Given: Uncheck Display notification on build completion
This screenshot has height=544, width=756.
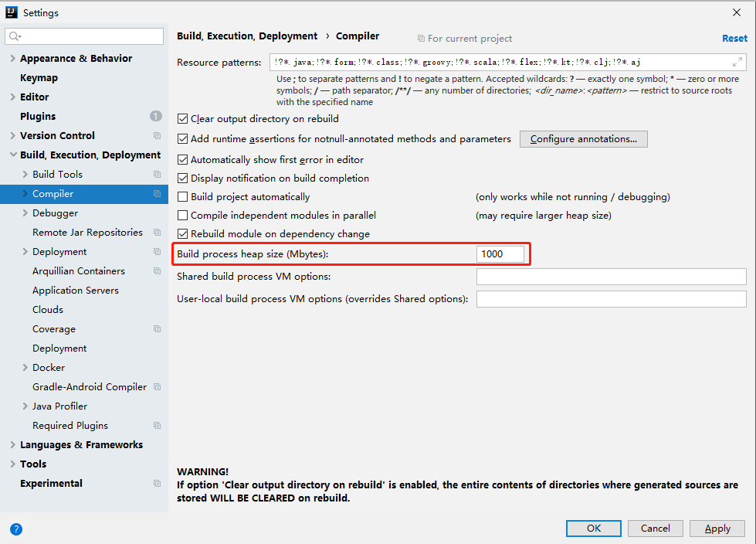Looking at the screenshot, I should coord(183,178).
